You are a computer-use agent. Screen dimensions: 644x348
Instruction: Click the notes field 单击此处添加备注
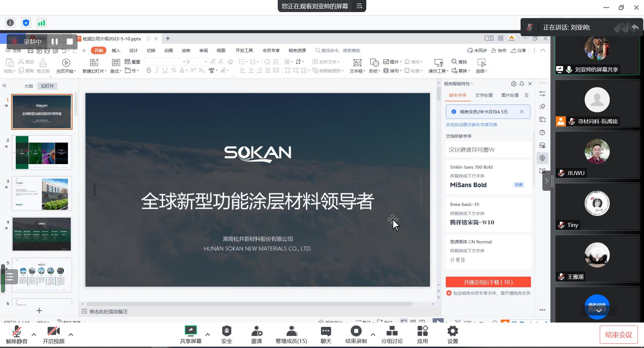(108, 311)
